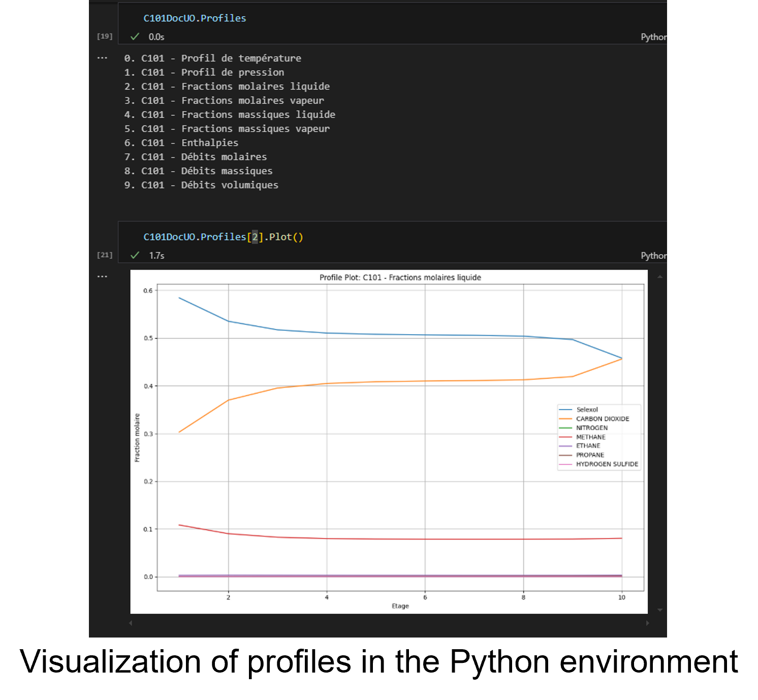Open the ellipsis menu beside the profiles list output
This screenshot has width=758, height=700.
pyautogui.click(x=102, y=58)
